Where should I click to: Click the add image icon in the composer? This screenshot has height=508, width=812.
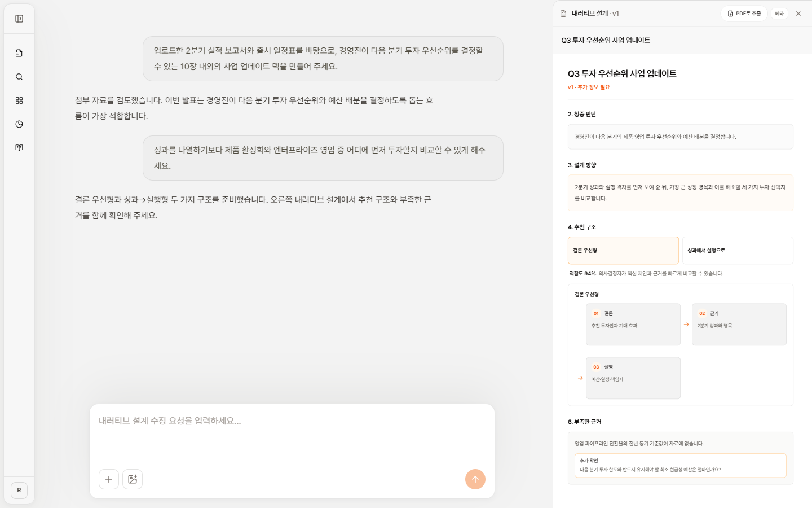pos(133,479)
